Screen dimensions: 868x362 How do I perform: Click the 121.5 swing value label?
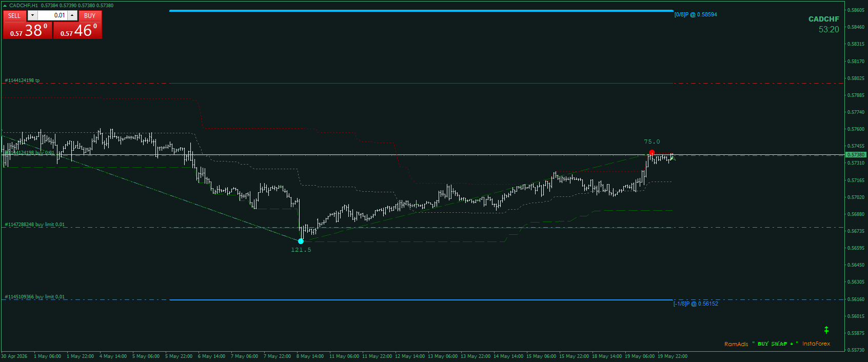click(301, 250)
